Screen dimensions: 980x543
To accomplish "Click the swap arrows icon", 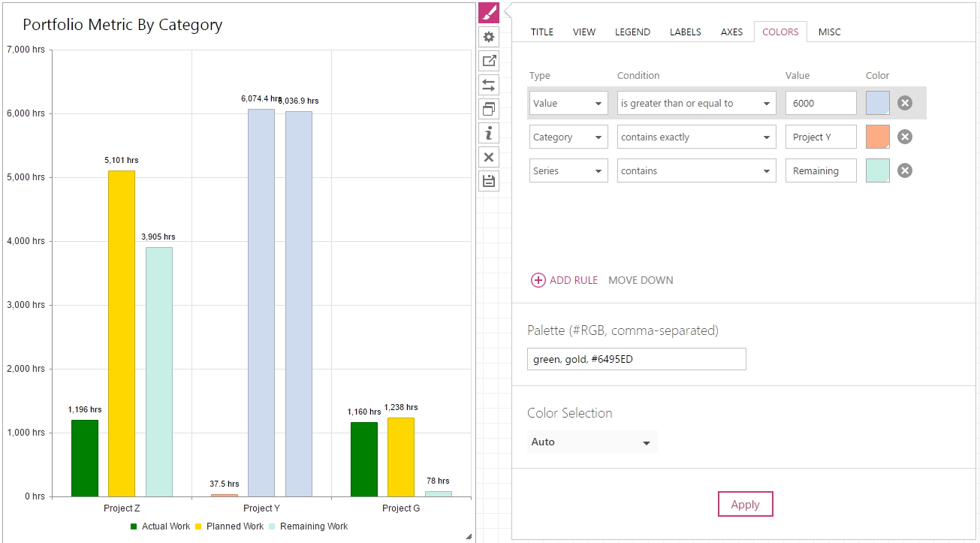I will (x=489, y=85).
